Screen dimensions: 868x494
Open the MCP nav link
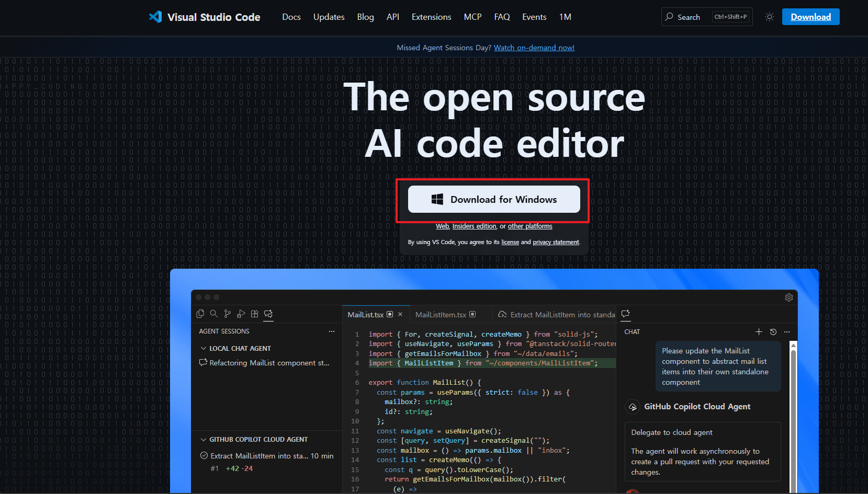click(x=472, y=17)
